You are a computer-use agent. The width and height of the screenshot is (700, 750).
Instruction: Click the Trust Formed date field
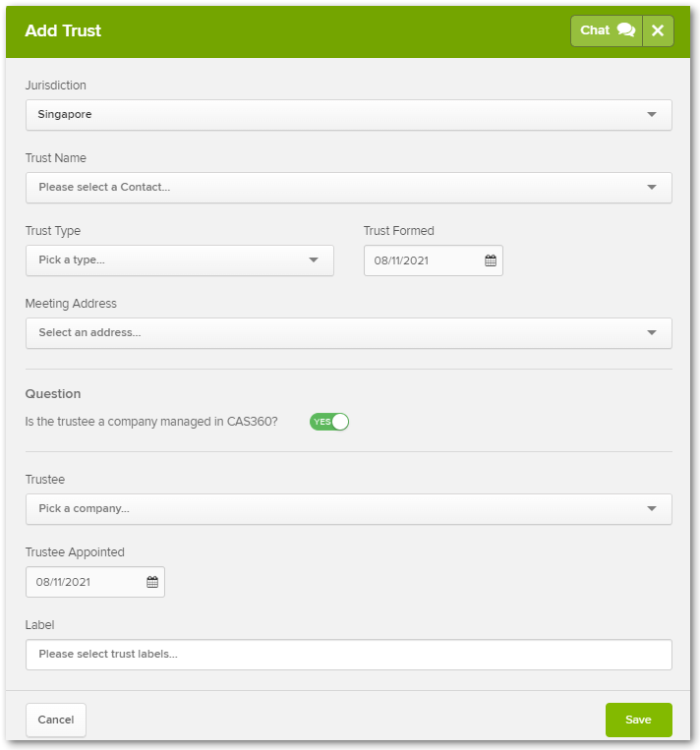pos(433,260)
